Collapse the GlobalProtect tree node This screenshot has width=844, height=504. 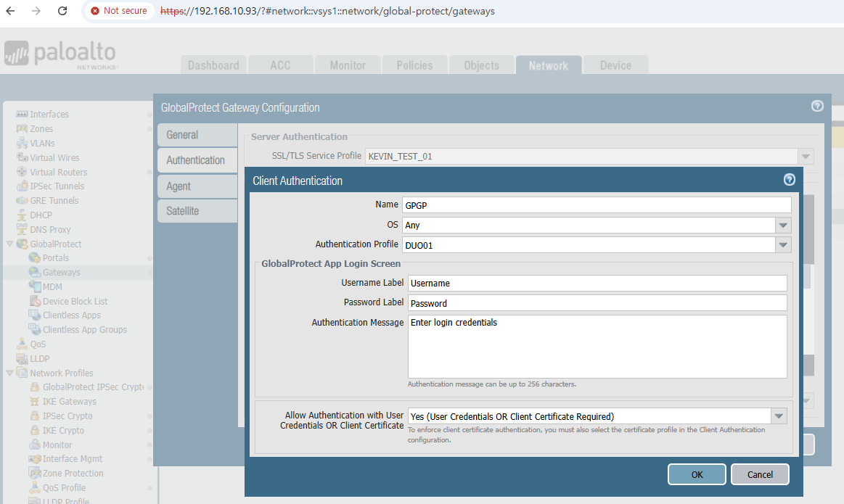click(x=9, y=244)
